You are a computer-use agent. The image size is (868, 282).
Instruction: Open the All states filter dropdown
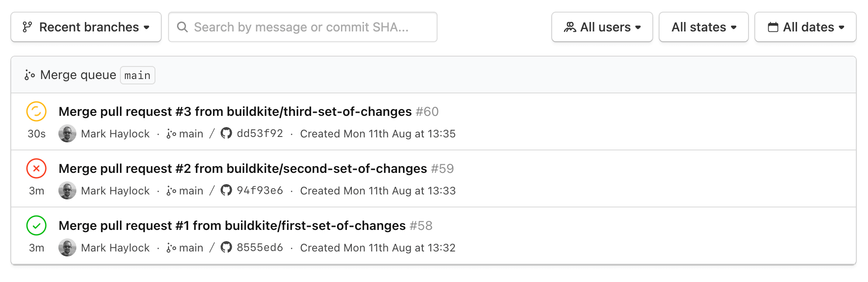coord(703,27)
